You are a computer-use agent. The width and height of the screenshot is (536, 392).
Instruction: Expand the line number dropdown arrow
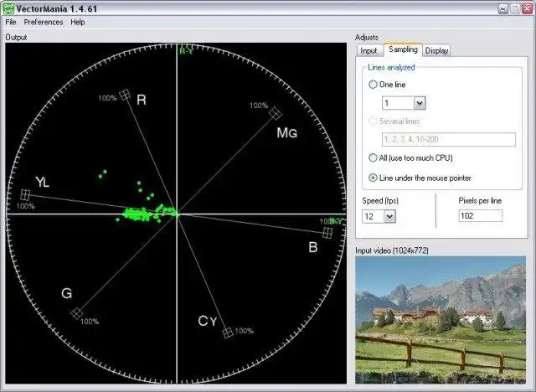420,103
